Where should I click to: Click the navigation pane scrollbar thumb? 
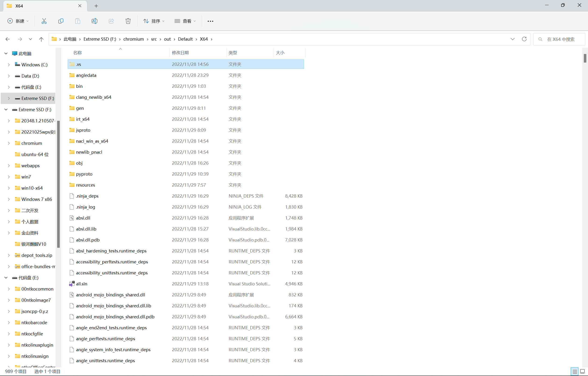click(58, 184)
